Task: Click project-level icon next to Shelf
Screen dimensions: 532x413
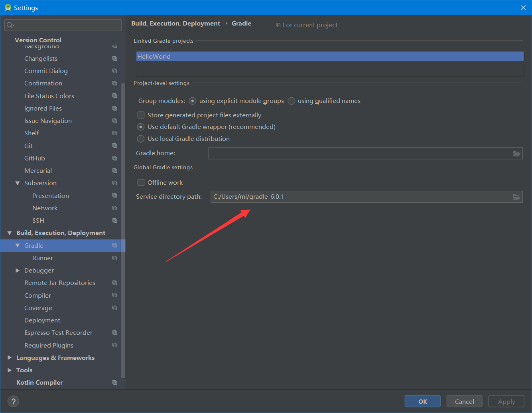Action: 114,133
